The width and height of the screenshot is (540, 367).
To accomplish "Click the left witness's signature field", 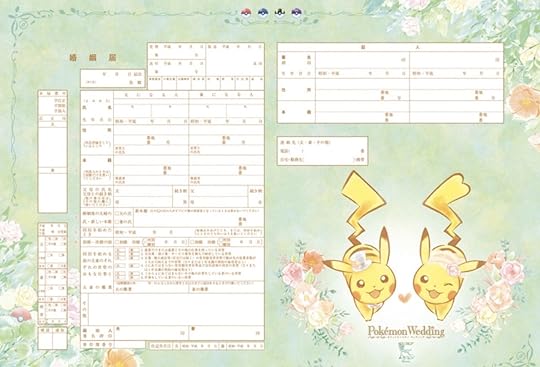I will tap(362, 60).
